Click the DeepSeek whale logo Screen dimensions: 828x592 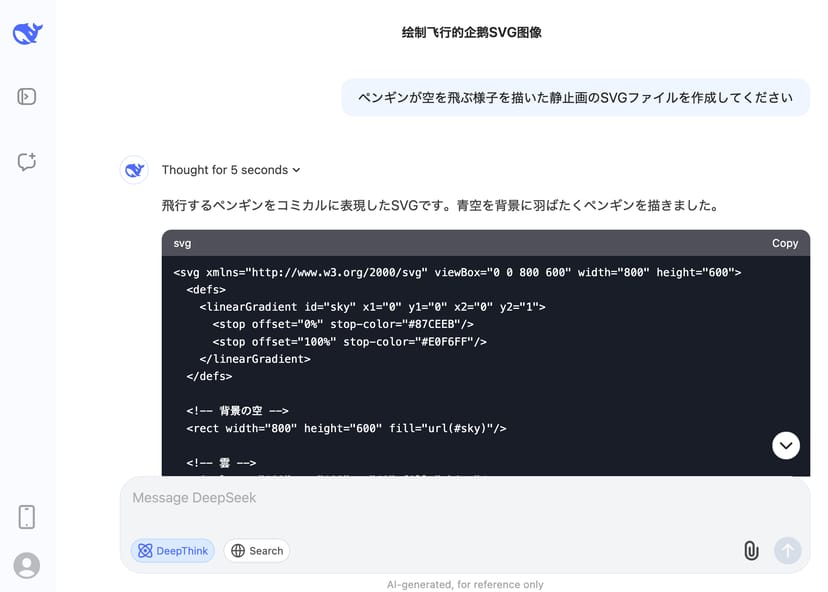[x=27, y=34]
